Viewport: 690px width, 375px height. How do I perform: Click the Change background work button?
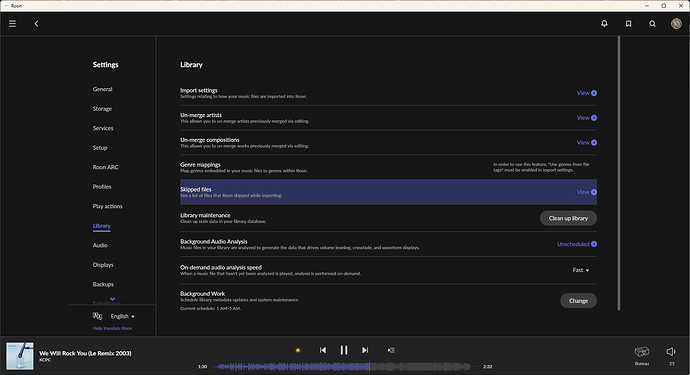[578, 301]
